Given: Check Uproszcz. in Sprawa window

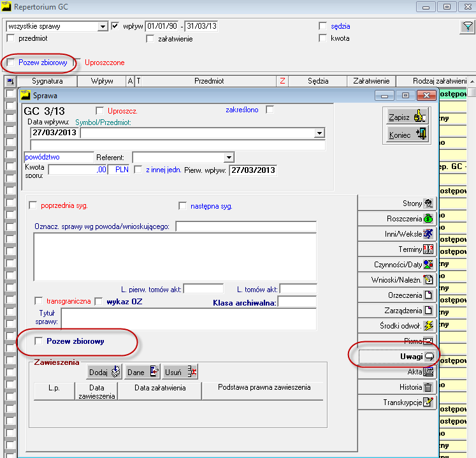Looking at the screenshot, I should (x=99, y=110).
